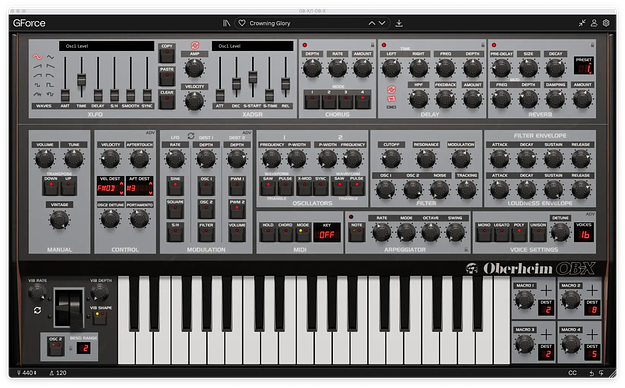Click the undo arrow in status bar

pos(592,373)
